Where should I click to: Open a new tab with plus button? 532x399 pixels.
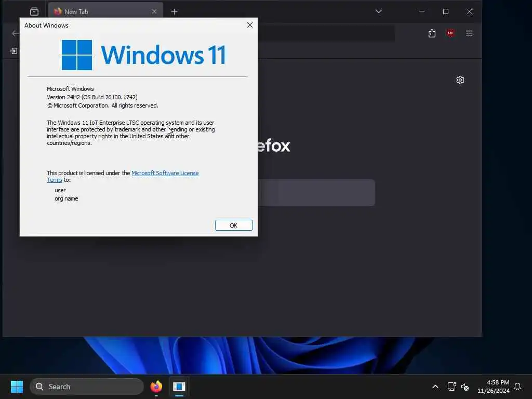coord(175,12)
